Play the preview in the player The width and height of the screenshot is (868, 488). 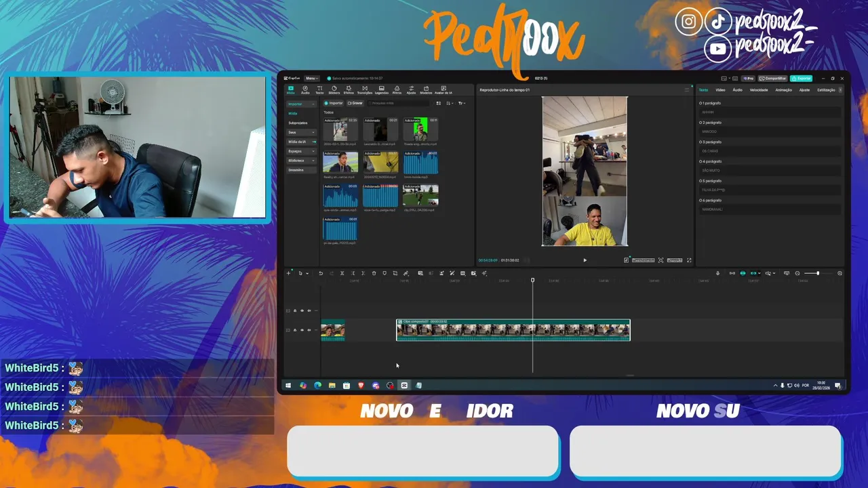point(585,260)
